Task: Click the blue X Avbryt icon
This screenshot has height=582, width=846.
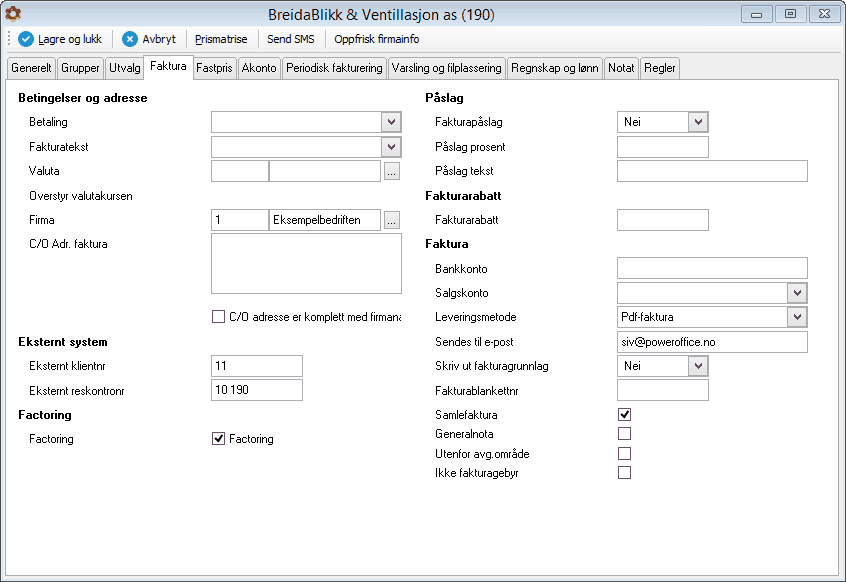Action: click(x=129, y=39)
